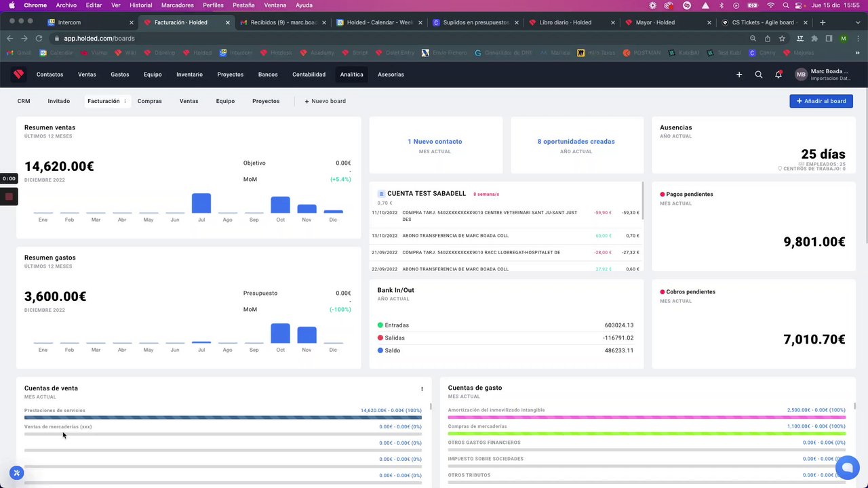Open the Asesorías menu
The image size is (868, 488).
tap(391, 75)
